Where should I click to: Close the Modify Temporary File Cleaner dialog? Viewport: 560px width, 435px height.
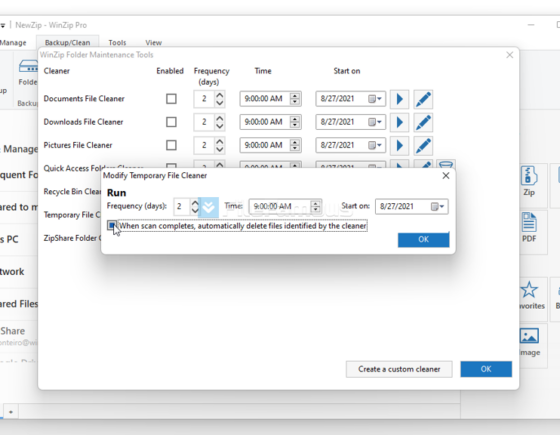(446, 176)
